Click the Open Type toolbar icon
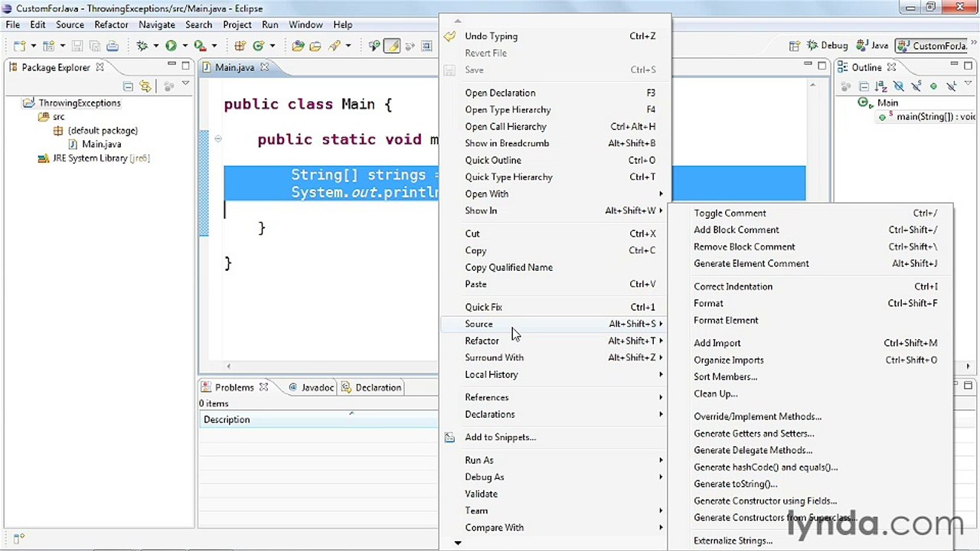 298,46
